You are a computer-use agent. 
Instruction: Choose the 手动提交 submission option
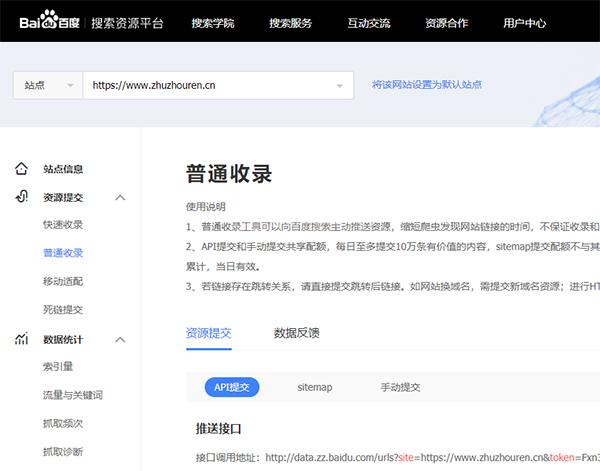400,387
